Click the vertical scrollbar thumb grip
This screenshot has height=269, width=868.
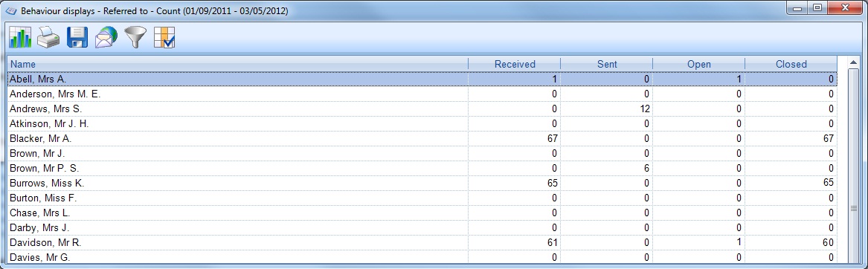[853, 209]
